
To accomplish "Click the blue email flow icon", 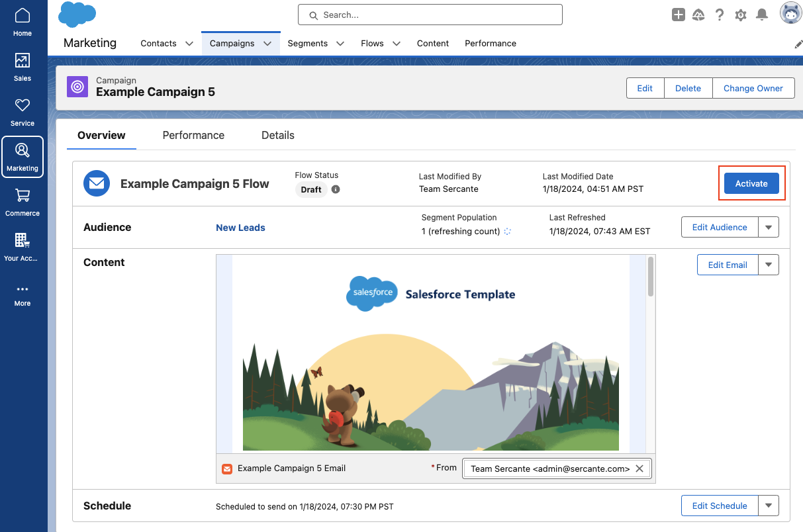I will [97, 183].
